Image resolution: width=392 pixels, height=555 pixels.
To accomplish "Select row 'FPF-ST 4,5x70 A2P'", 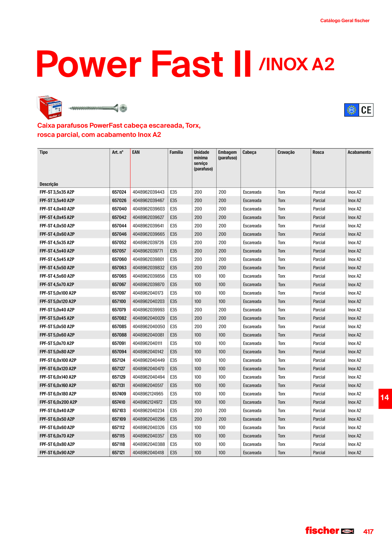I will click(x=205, y=284).
